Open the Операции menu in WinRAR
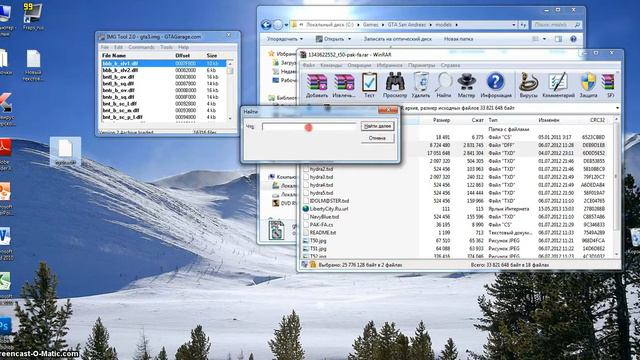 pos(359,65)
